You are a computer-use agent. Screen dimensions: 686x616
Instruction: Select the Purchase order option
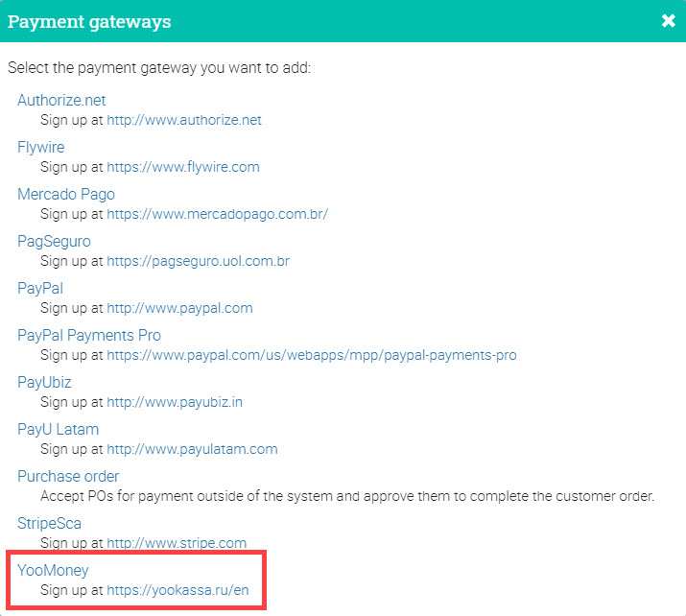[68, 477]
